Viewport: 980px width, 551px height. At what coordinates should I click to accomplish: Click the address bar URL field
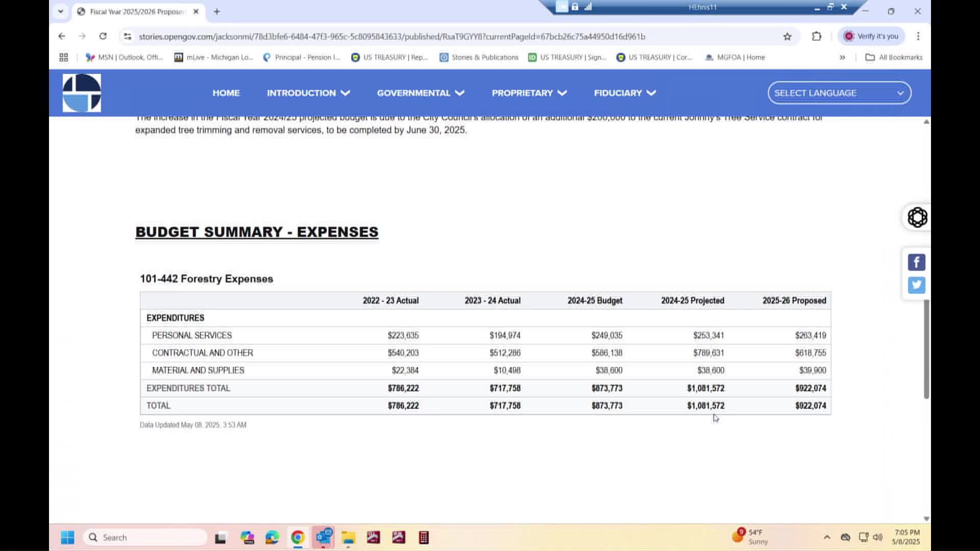tap(392, 36)
